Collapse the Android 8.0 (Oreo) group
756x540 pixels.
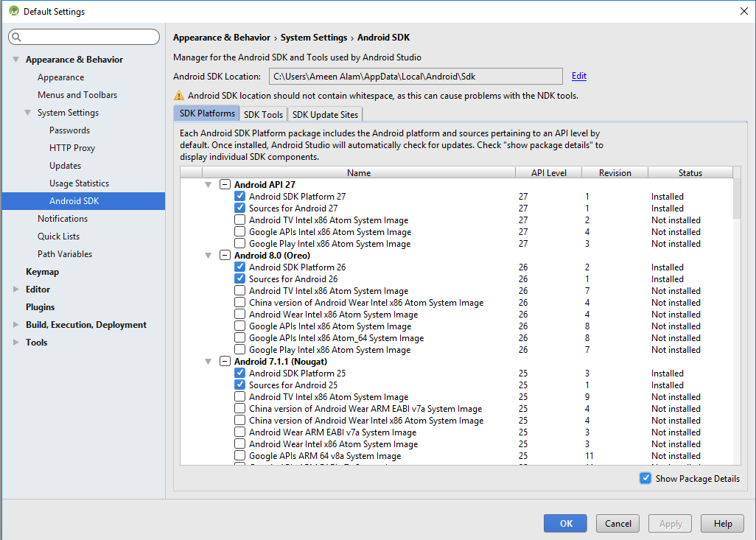[209, 256]
